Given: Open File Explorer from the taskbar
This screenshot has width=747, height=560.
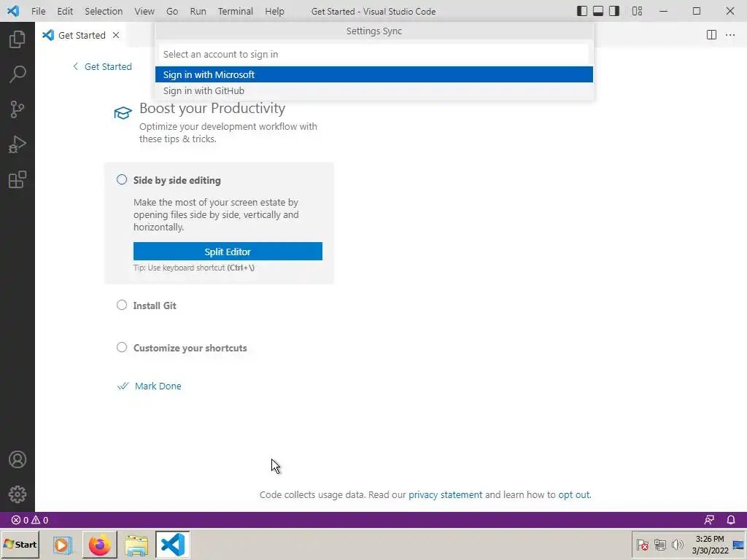Looking at the screenshot, I should 136,545.
